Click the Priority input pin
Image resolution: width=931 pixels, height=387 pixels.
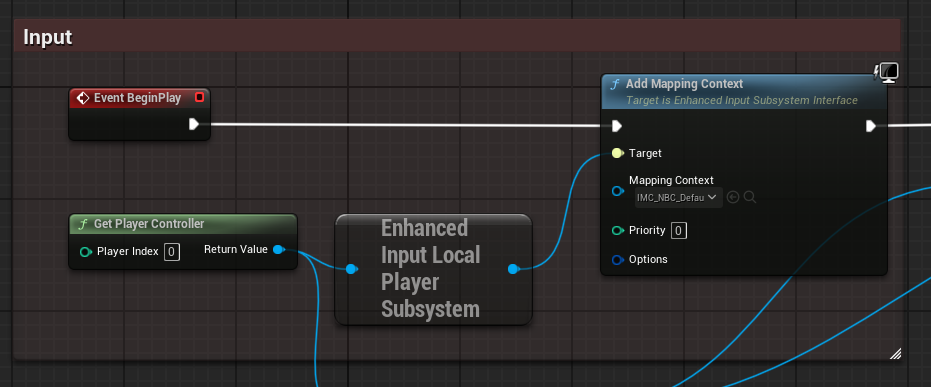(x=618, y=230)
